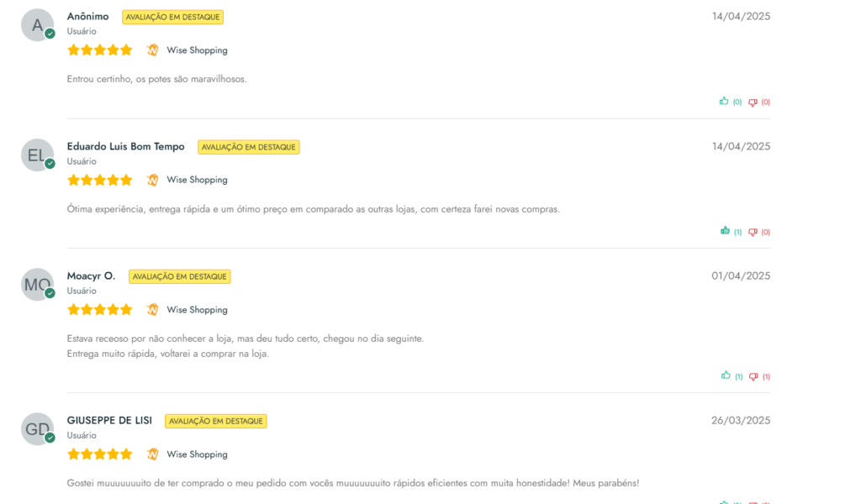
Task: Open Eduardo Luis Bom Tempo's profile name
Action: click(126, 146)
